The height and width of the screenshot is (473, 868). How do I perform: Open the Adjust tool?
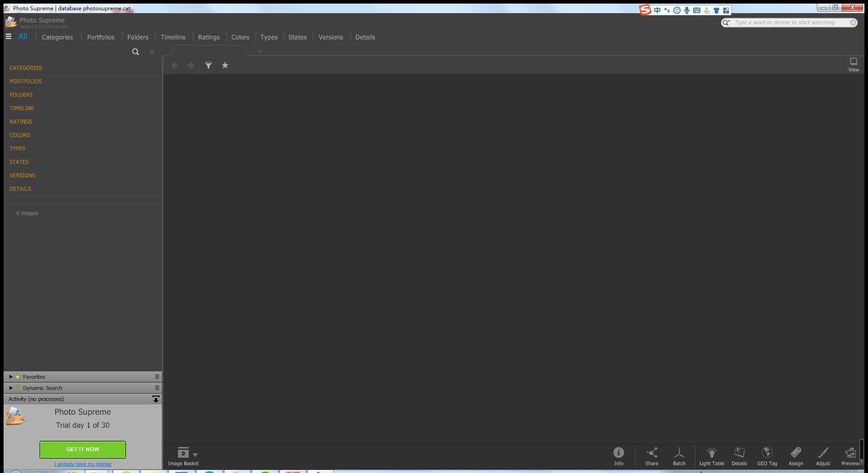(823, 456)
